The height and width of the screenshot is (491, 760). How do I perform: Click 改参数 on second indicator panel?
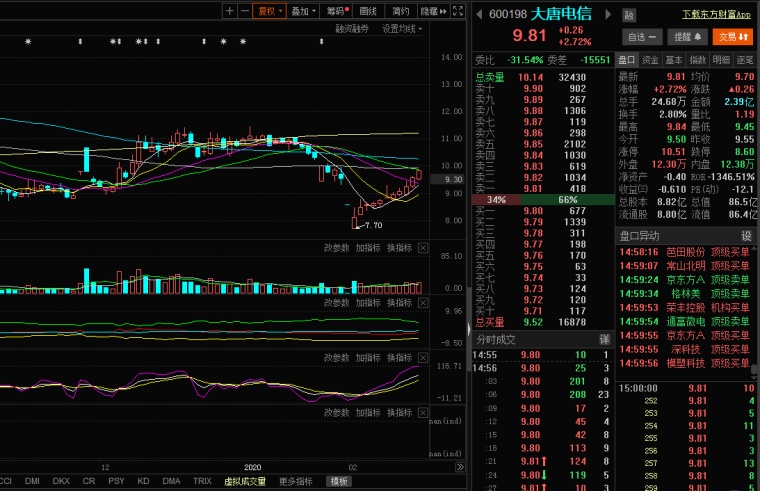coord(336,303)
